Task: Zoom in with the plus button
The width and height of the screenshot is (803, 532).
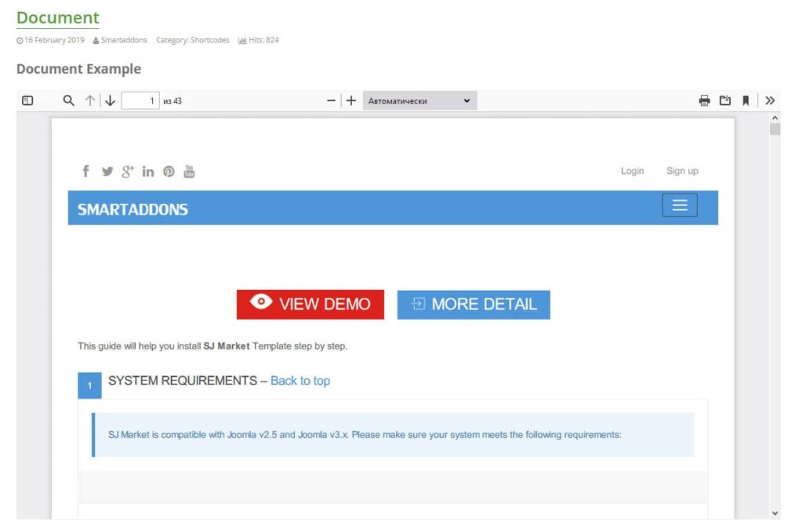Action: (x=351, y=100)
